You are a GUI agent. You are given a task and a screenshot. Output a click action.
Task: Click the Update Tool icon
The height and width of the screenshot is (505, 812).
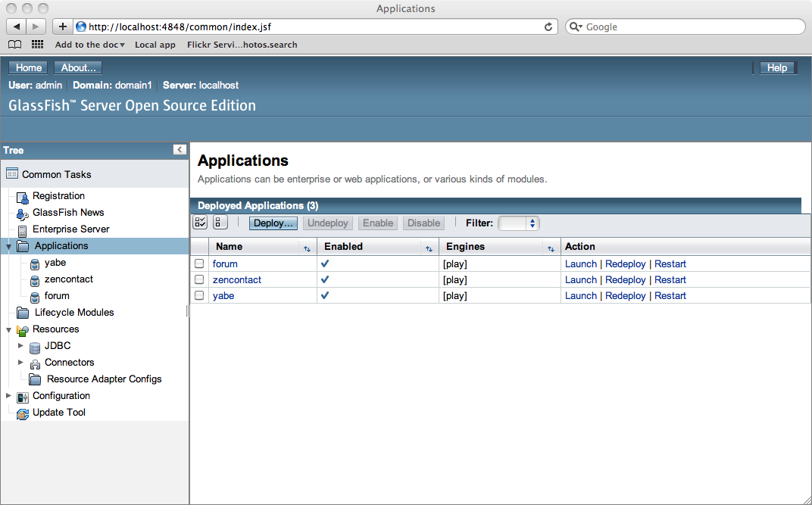coord(23,413)
